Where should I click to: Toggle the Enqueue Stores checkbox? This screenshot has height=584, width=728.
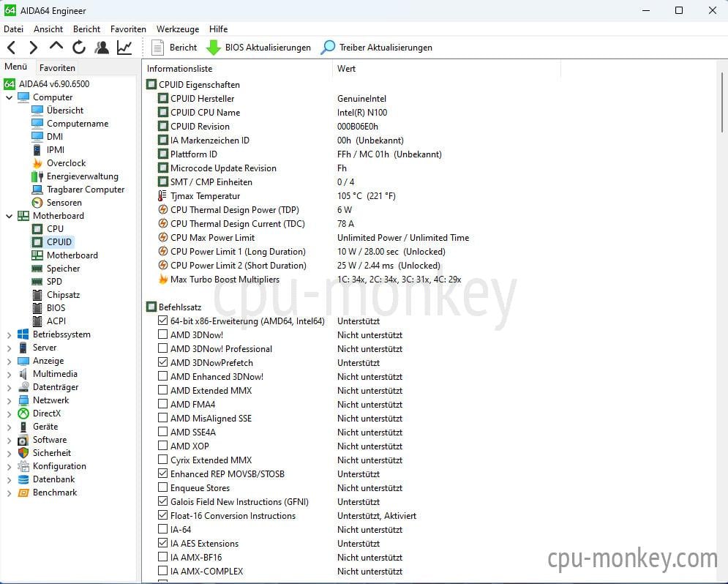pos(162,487)
